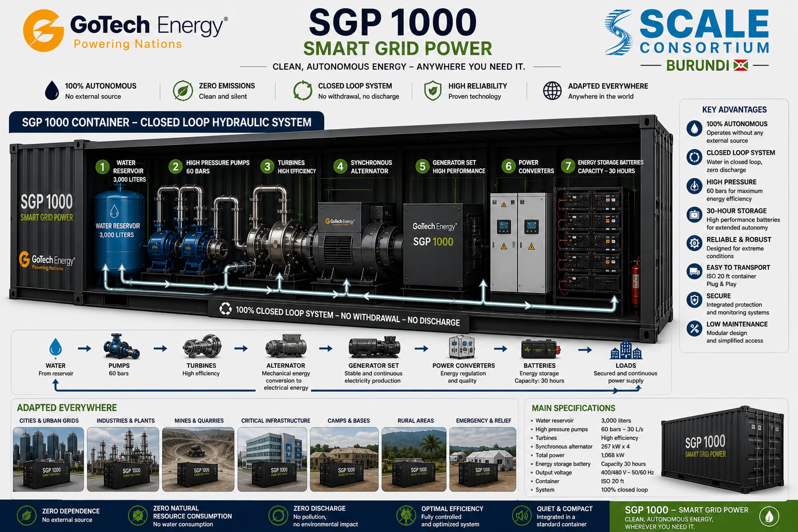
Task: Click the Turbines icon in the flow diagram
Action: click(x=202, y=347)
